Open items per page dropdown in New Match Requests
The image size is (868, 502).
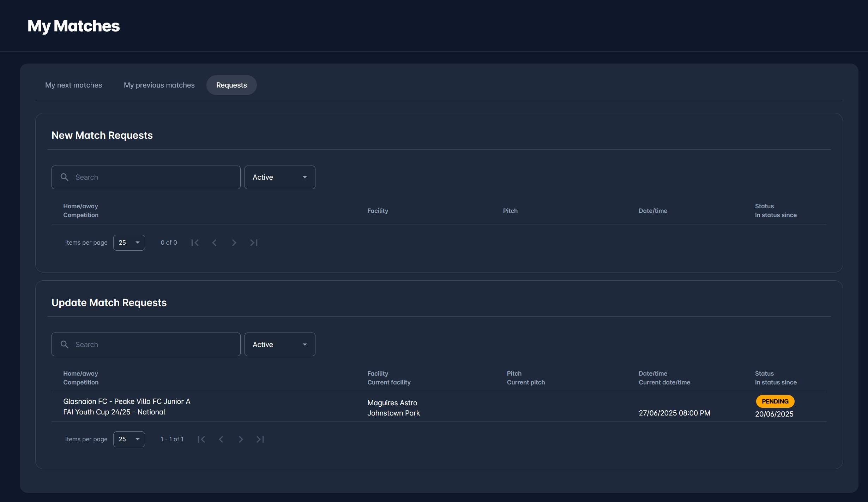point(129,243)
